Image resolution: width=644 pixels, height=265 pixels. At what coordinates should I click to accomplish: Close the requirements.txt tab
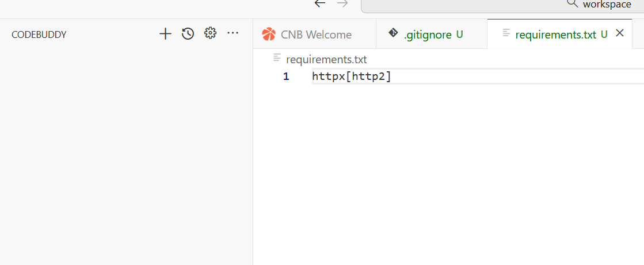[x=620, y=33]
